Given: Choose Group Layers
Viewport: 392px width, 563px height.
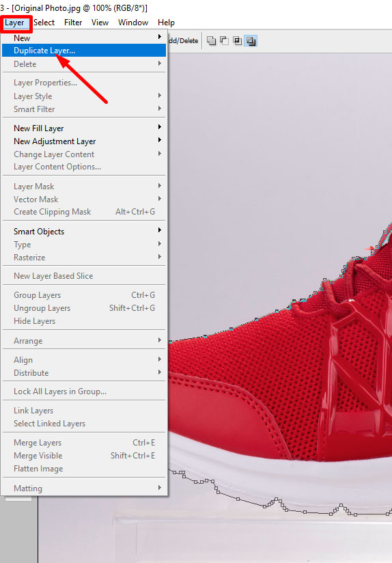Looking at the screenshot, I should click(84, 295).
